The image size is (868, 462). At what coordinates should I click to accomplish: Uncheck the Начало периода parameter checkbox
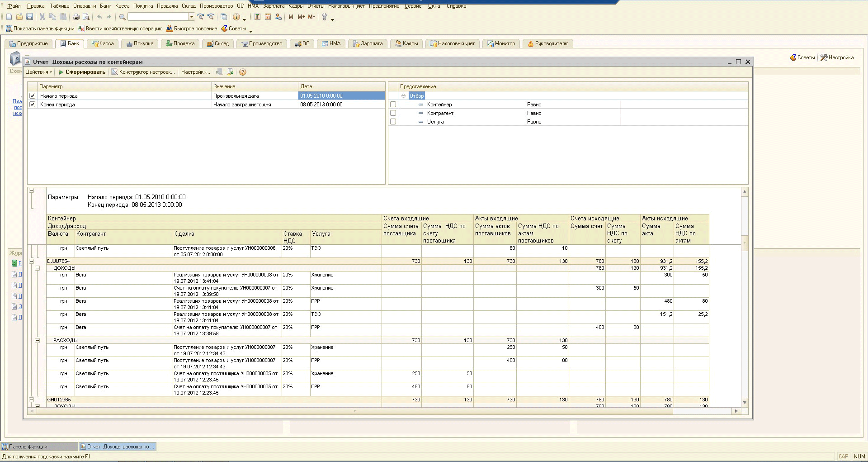coord(32,96)
